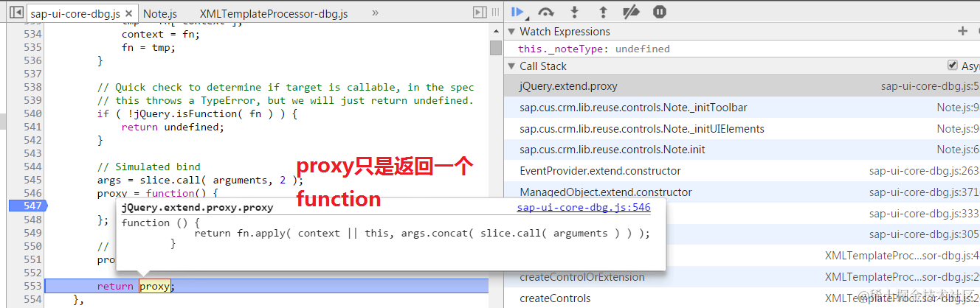
Task: Deactivate all breakpoints
Action: point(631,12)
